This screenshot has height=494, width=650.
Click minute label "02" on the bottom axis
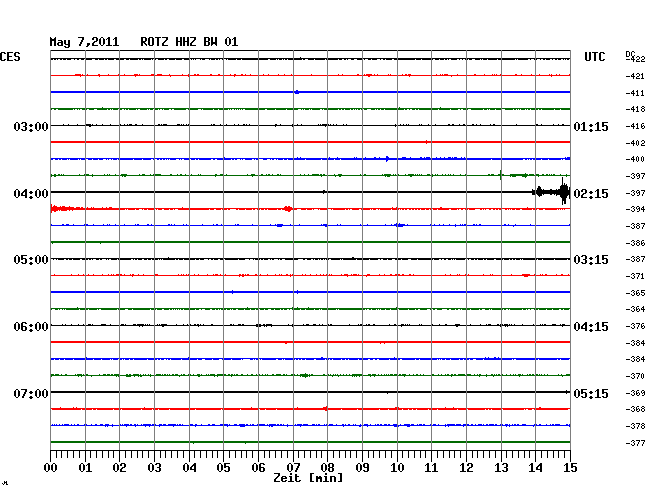tap(119, 467)
